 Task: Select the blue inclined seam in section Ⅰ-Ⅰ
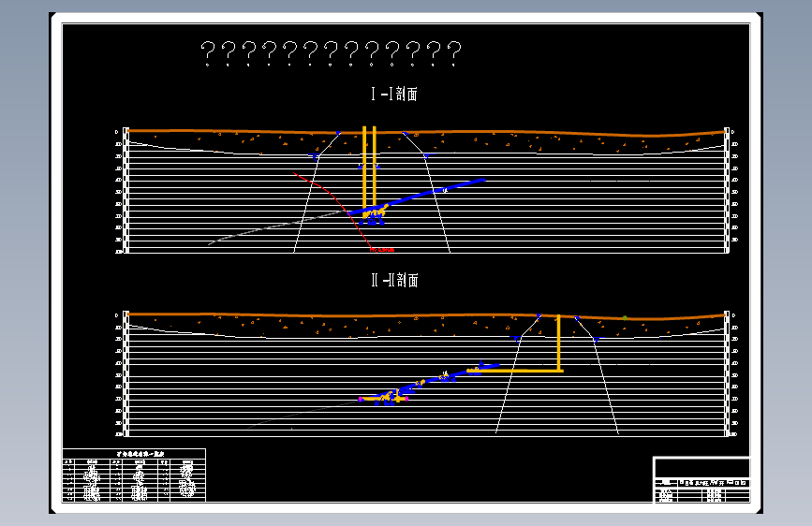[417, 197]
